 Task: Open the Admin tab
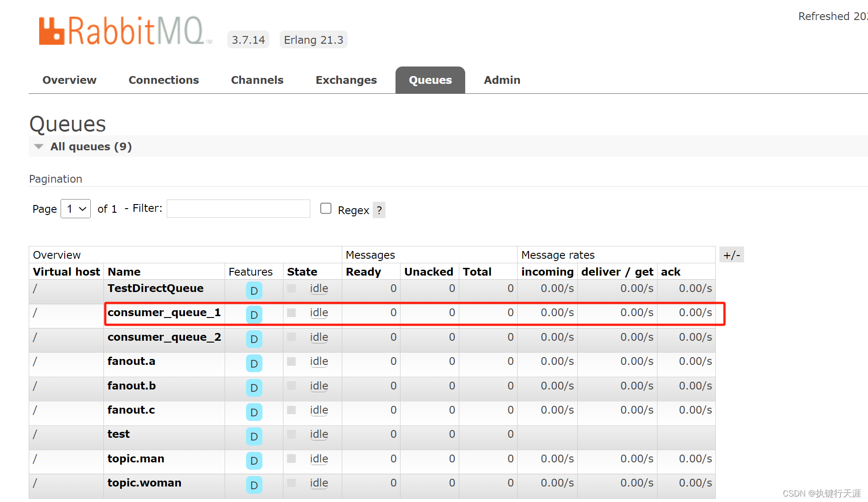[x=502, y=80]
